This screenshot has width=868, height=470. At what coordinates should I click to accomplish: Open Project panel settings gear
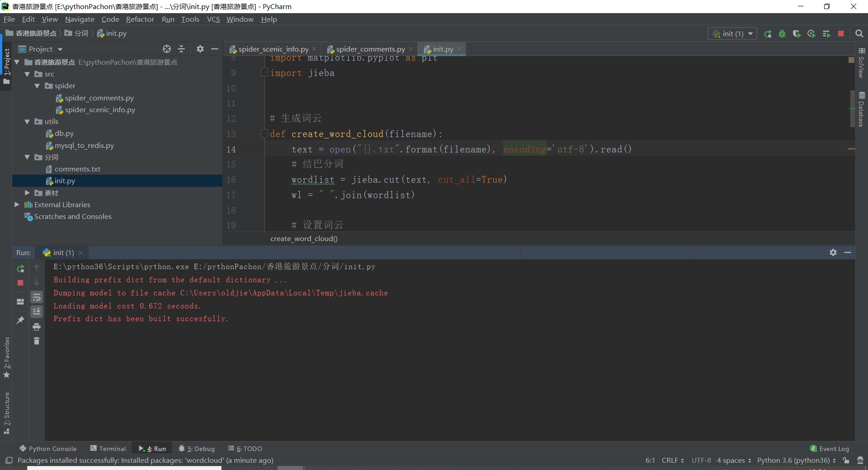click(200, 49)
